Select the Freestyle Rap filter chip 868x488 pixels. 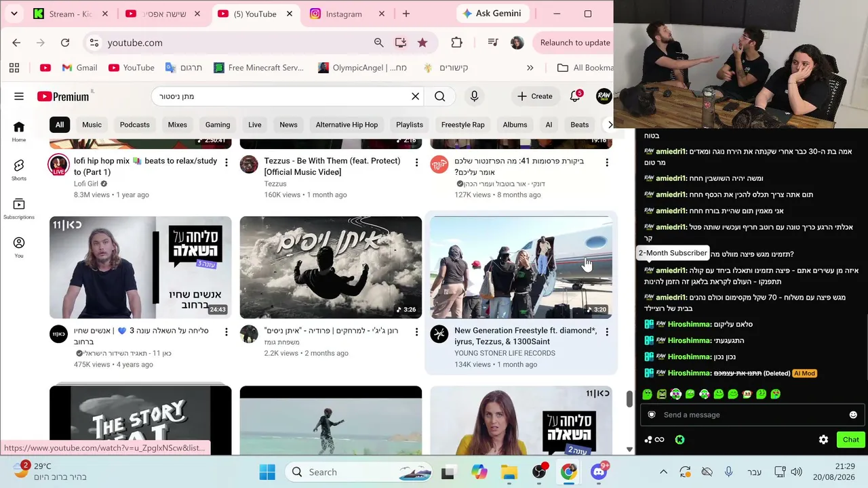[463, 125]
